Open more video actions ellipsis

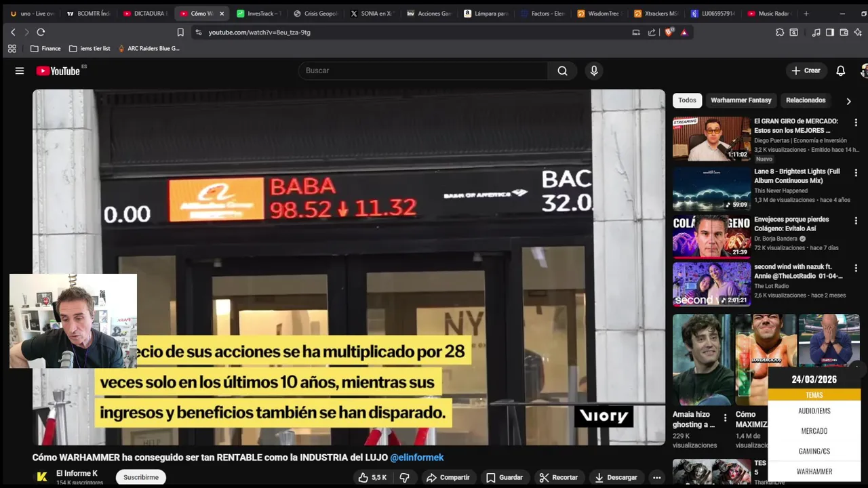click(656, 477)
